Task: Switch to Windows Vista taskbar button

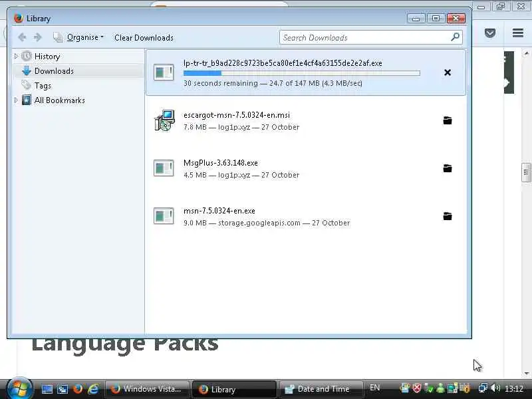Action: (147, 389)
